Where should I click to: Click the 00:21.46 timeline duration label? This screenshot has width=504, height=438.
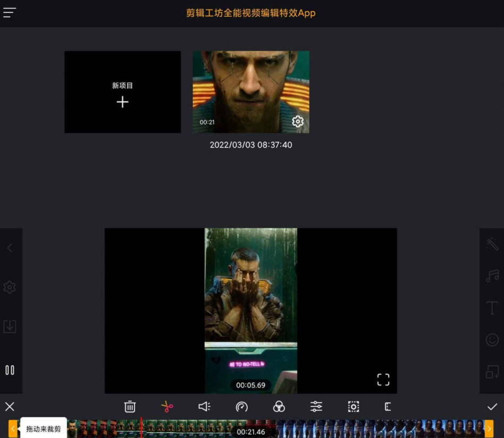[x=251, y=432]
